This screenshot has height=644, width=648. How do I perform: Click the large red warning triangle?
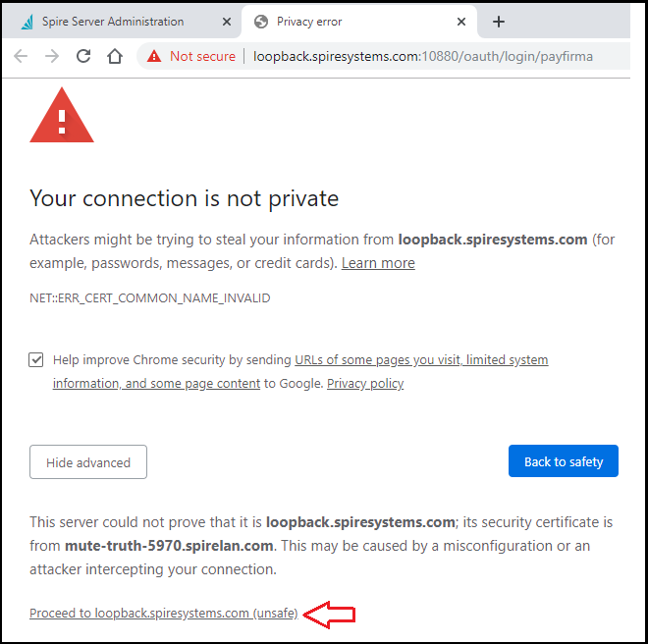click(62, 115)
